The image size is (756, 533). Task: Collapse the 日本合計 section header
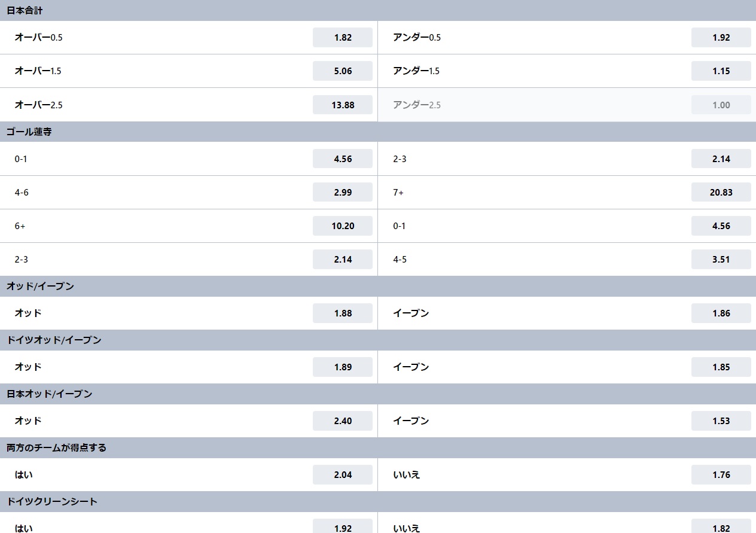point(378,10)
